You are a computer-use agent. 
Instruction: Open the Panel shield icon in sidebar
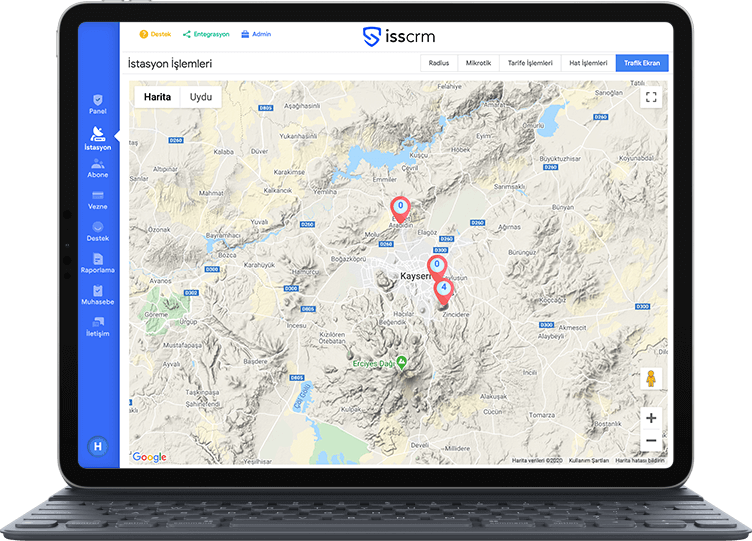[98, 100]
